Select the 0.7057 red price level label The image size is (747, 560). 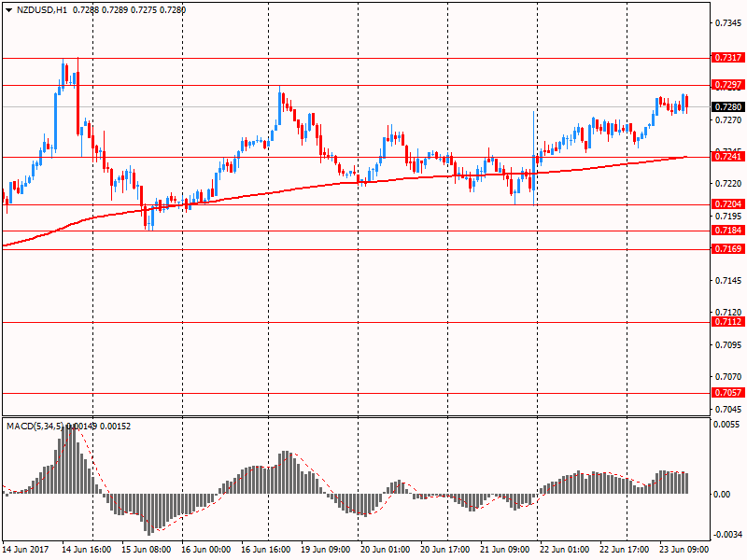pyautogui.click(x=728, y=392)
